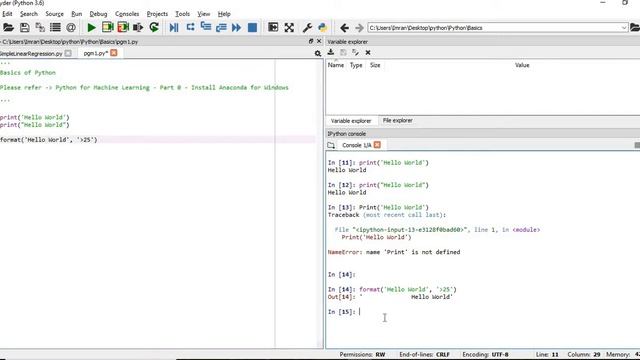Image resolution: width=640 pixels, height=360 pixels.
Task: Click End-of-lines CRLF in status bar
Action: pyautogui.click(x=424, y=354)
